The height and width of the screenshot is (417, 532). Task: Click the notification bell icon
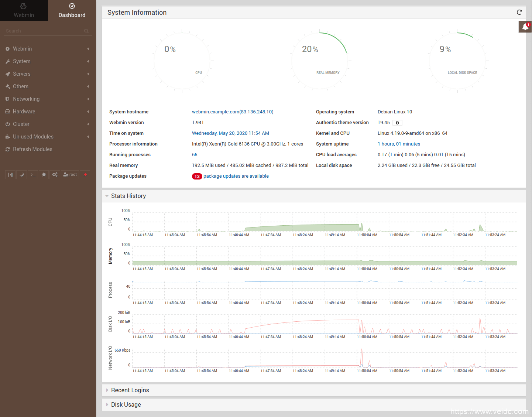(525, 27)
